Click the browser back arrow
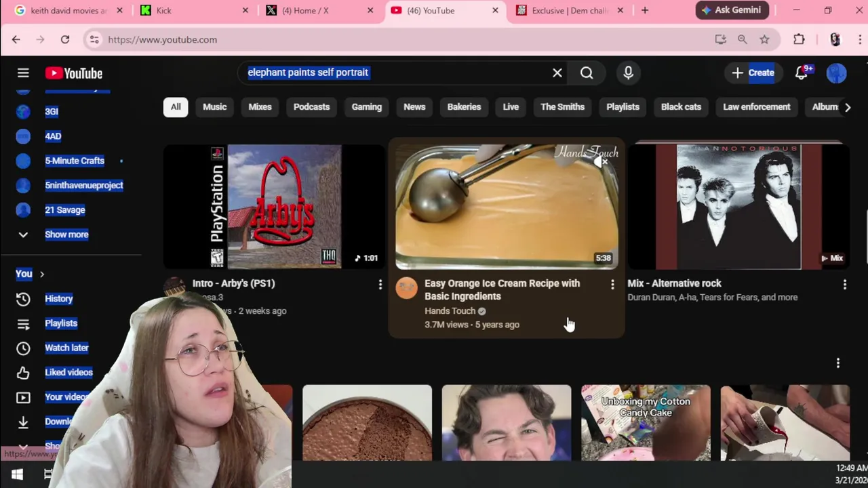The height and width of the screenshot is (488, 868). pos(16,39)
